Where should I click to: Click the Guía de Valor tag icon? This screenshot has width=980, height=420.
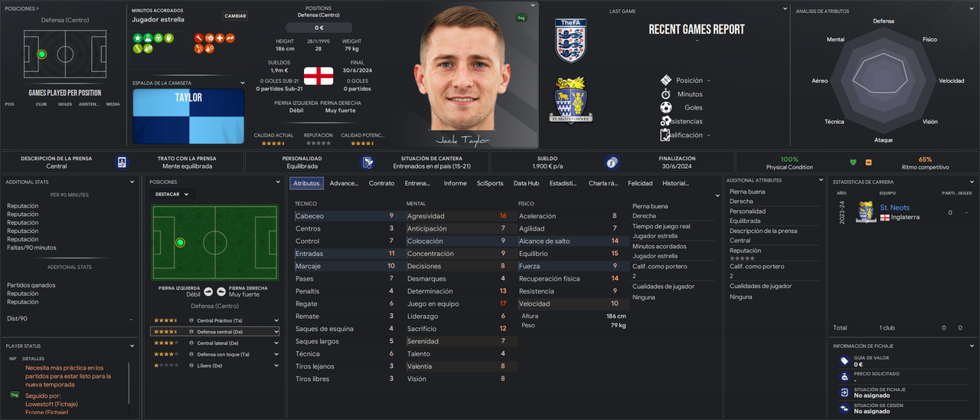point(844,360)
